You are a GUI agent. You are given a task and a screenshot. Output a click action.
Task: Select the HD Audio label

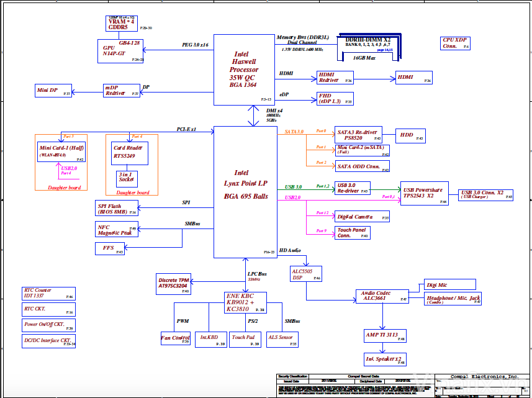(290, 250)
